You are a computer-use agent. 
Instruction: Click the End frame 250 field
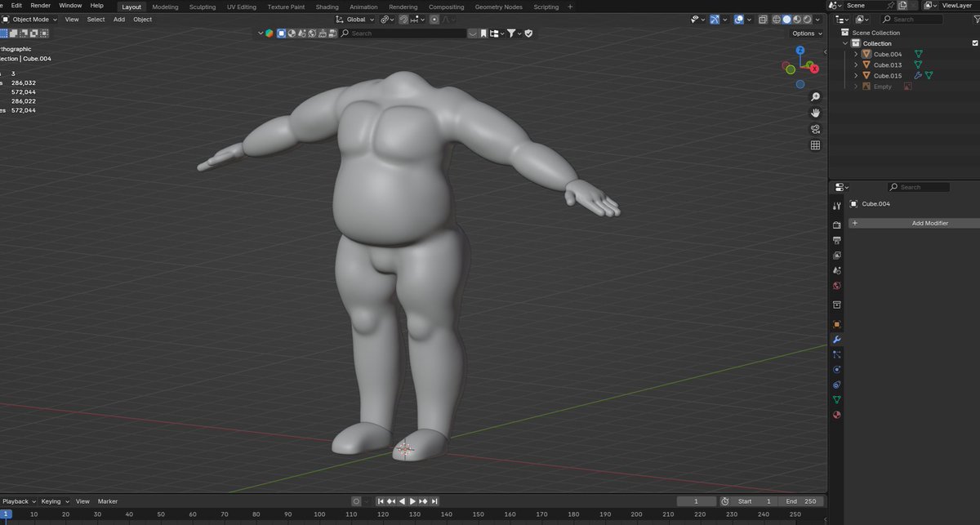tap(801, 501)
